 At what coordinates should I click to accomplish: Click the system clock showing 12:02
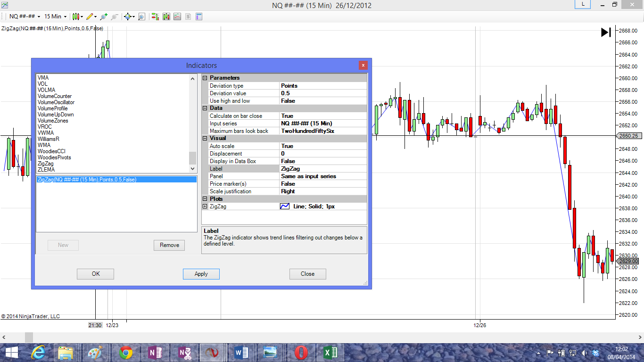tap(622, 353)
